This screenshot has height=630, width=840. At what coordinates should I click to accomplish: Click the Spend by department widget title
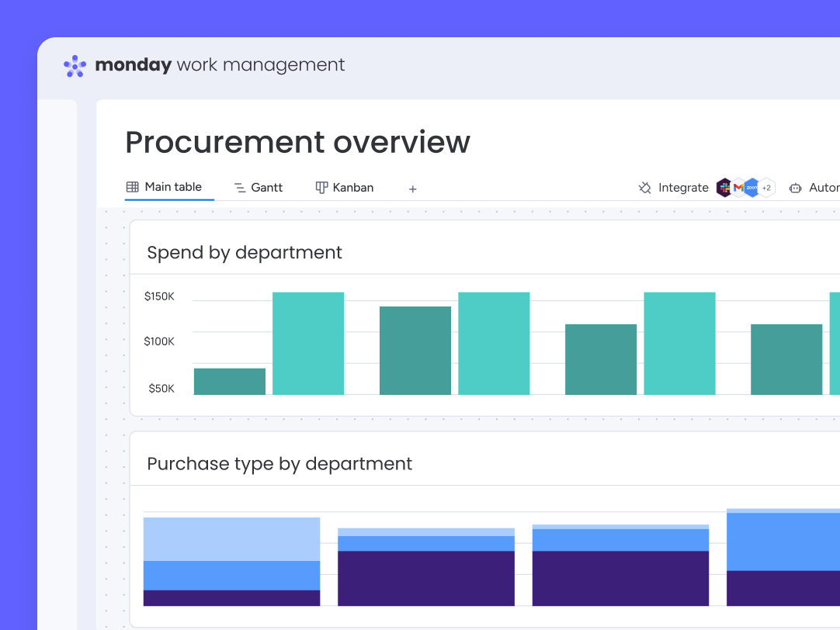coord(245,252)
